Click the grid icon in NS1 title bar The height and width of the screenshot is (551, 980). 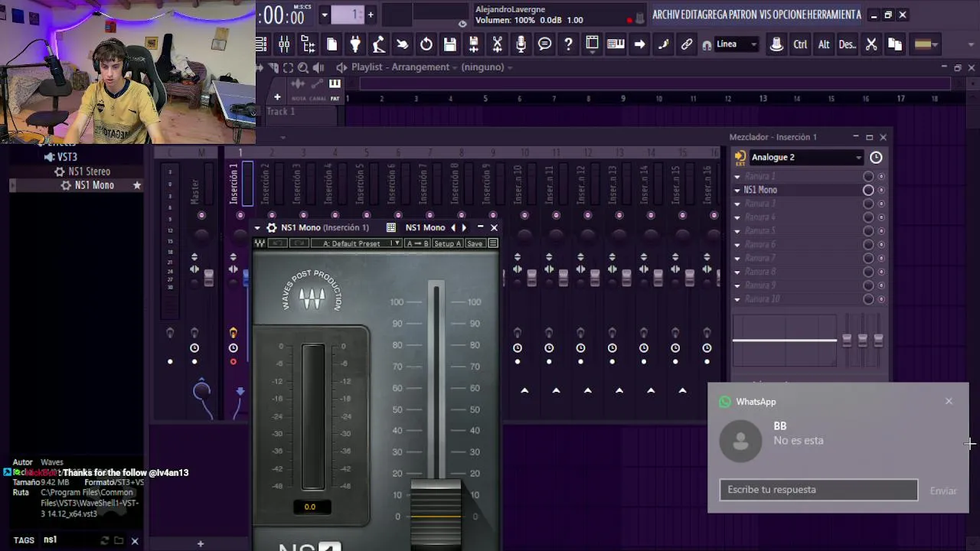pyautogui.click(x=391, y=227)
